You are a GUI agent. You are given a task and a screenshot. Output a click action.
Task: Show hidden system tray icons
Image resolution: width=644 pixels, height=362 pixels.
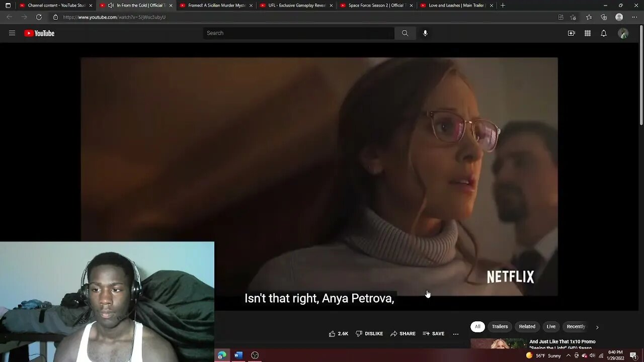(x=569, y=355)
